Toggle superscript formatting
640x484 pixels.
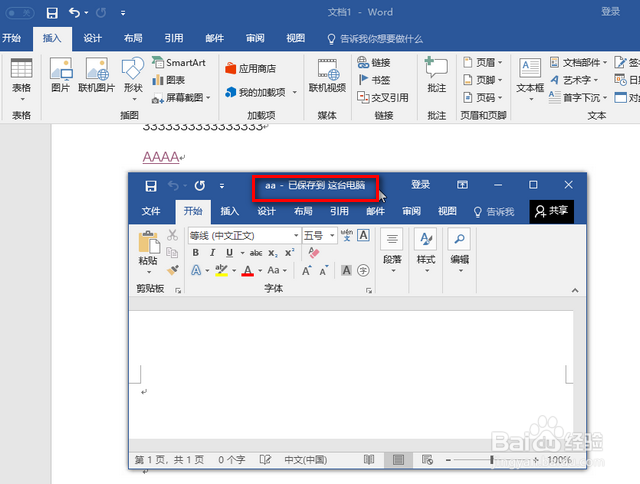tap(289, 253)
